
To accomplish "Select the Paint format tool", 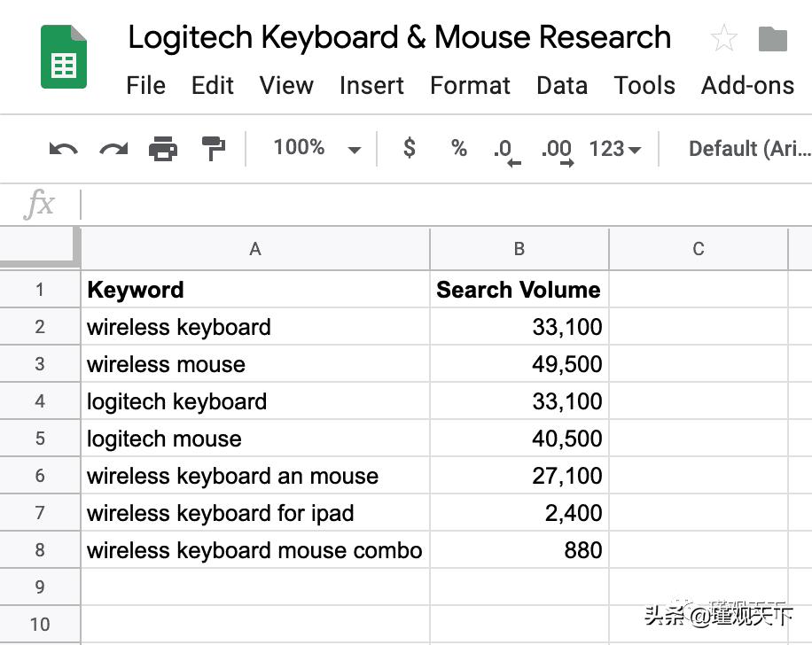I will pyautogui.click(x=214, y=148).
